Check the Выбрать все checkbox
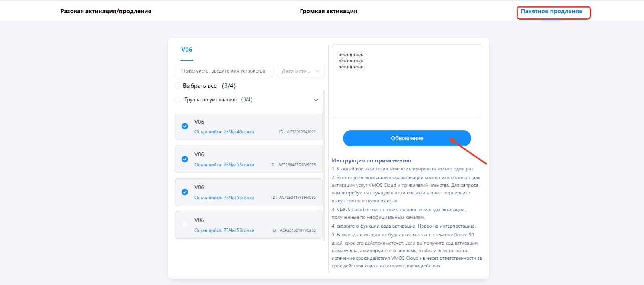The height and width of the screenshot is (285, 644). 178,86
